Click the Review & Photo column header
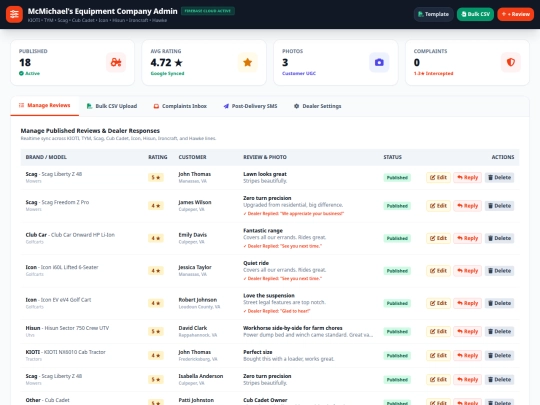Screen dimensions: 540x405 tap(265, 157)
